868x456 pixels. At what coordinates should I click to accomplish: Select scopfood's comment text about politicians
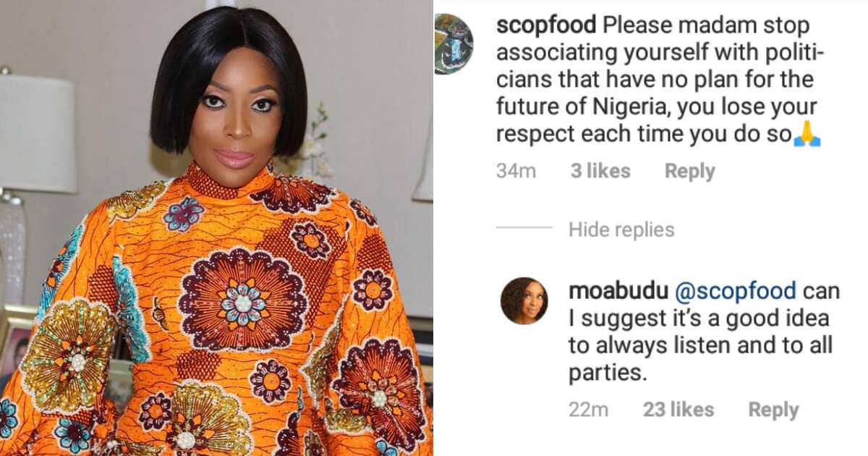coord(658,80)
